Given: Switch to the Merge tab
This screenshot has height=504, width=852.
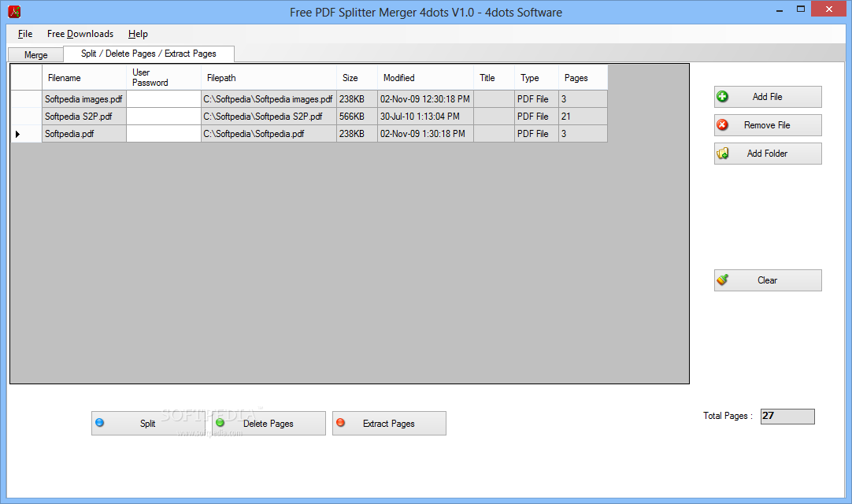Looking at the screenshot, I should pyautogui.click(x=36, y=55).
